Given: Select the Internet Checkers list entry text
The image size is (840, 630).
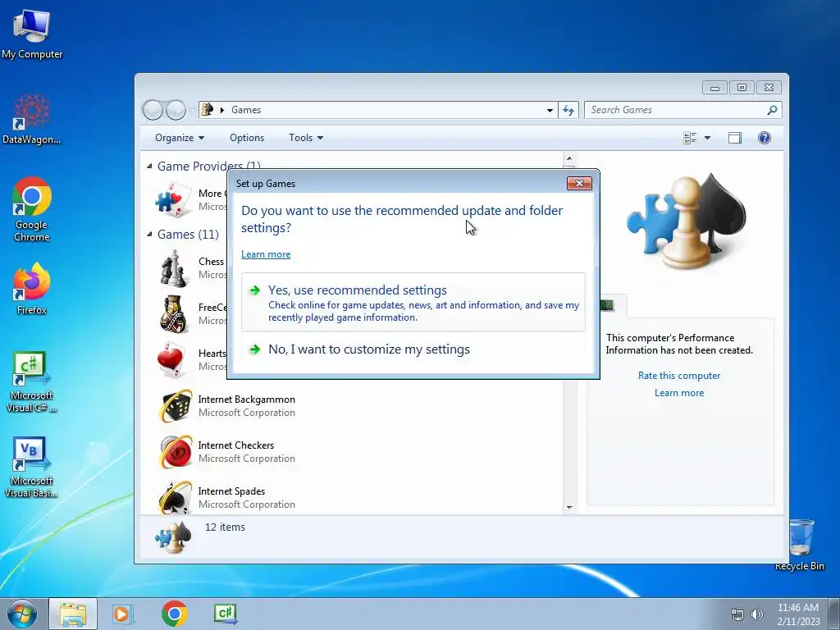Looking at the screenshot, I should 246,452.
